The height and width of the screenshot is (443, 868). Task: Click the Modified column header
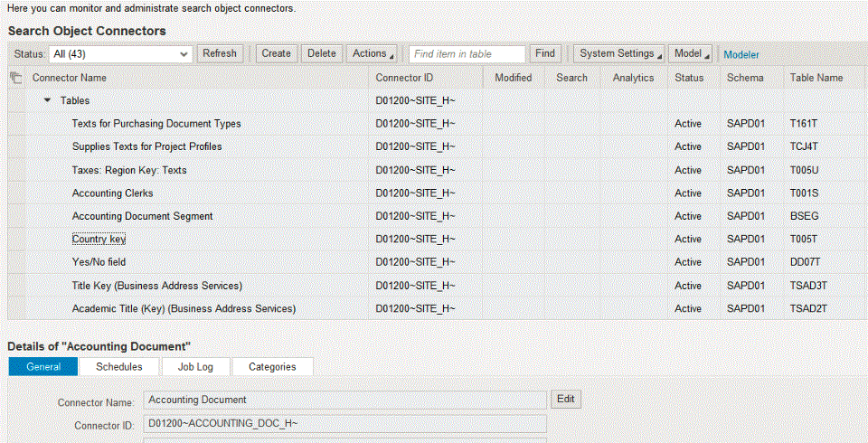point(514,78)
